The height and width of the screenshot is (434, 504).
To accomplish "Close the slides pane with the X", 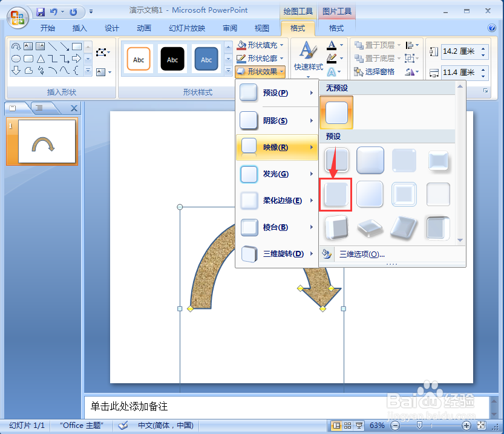I will click(x=74, y=109).
